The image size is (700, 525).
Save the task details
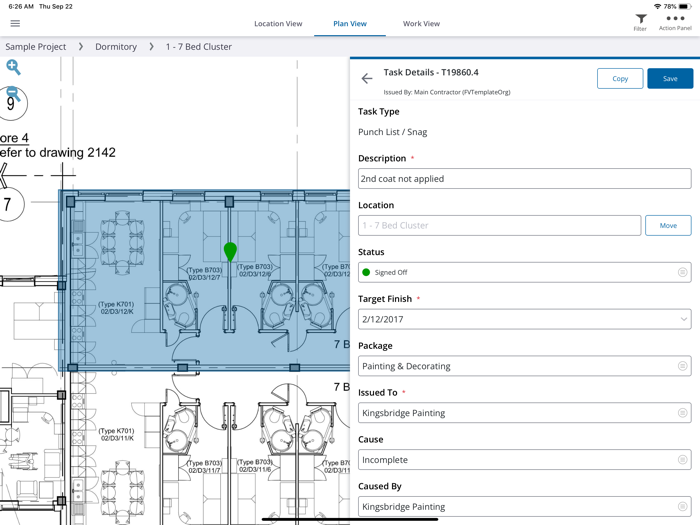point(670,79)
